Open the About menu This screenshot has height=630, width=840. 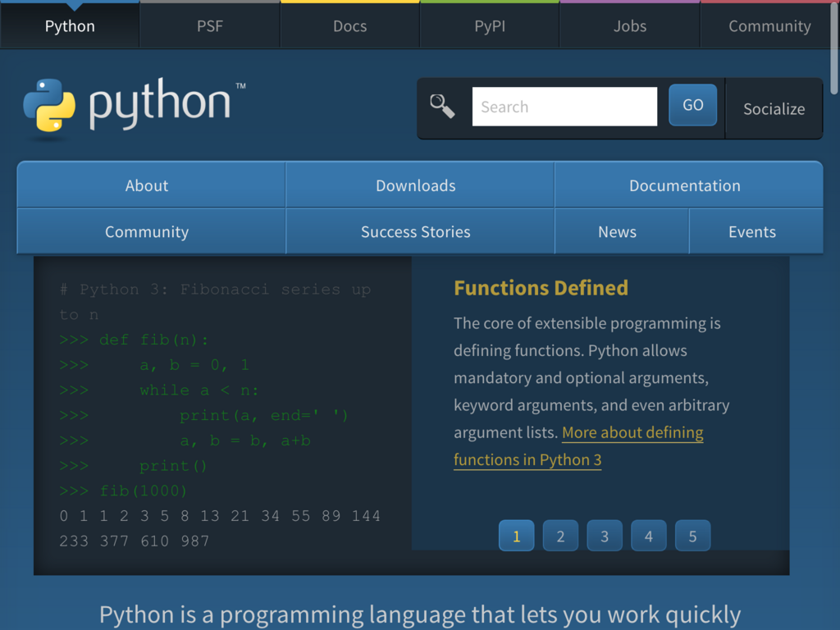point(148,185)
